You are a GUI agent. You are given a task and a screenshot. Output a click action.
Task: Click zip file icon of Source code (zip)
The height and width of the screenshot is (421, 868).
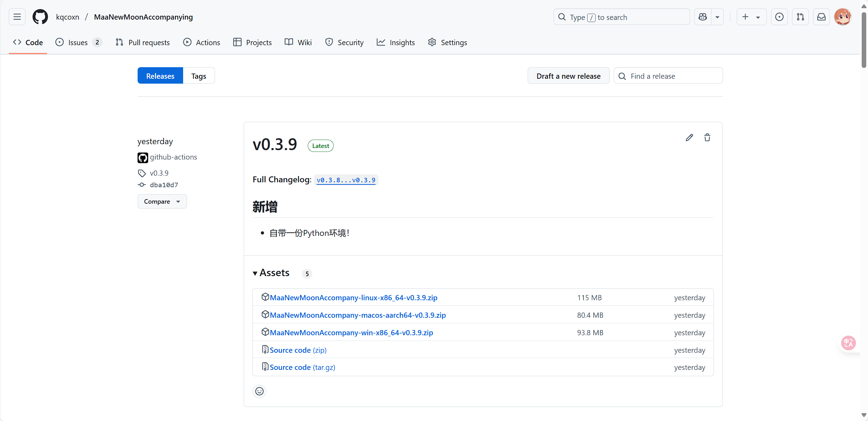click(265, 349)
